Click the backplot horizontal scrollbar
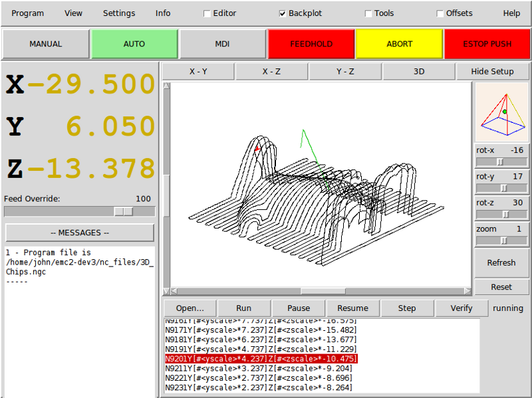Image resolution: width=532 pixels, height=398 pixels. click(x=321, y=291)
